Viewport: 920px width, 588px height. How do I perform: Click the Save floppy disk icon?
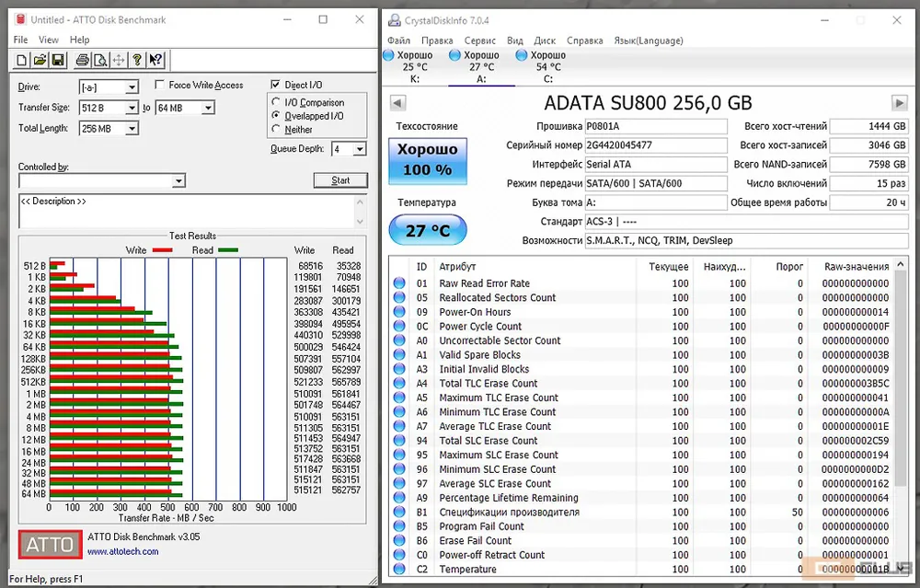(57, 61)
